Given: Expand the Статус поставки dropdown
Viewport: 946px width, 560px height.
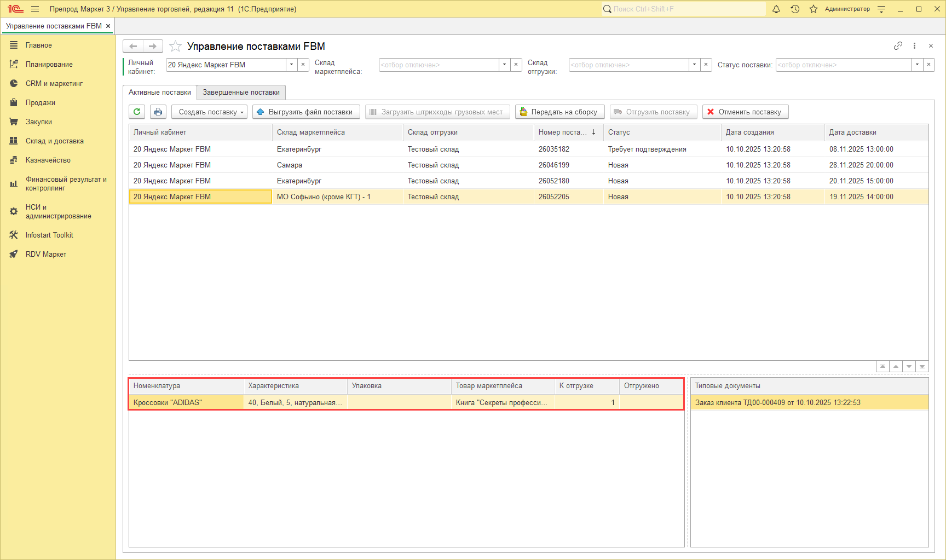Looking at the screenshot, I should click(x=917, y=65).
